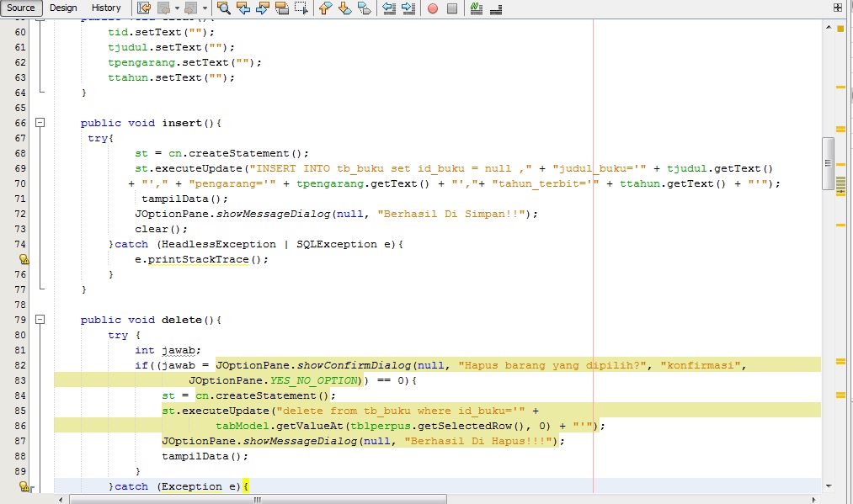
Task: Shift the current line left
Action: (x=389, y=8)
